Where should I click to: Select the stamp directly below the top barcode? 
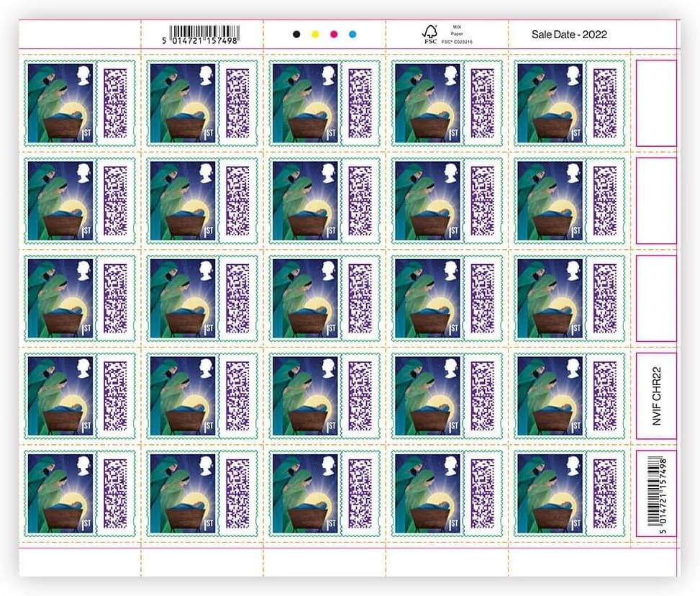[202, 103]
